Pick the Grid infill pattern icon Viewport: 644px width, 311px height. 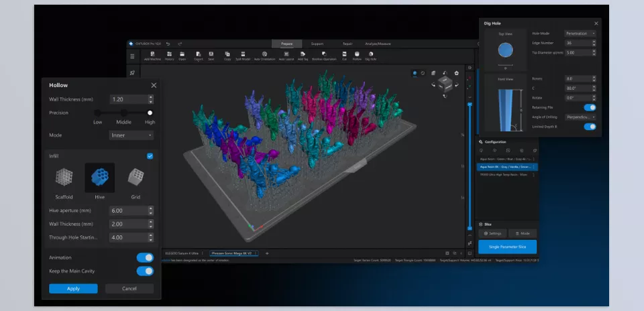(x=136, y=178)
